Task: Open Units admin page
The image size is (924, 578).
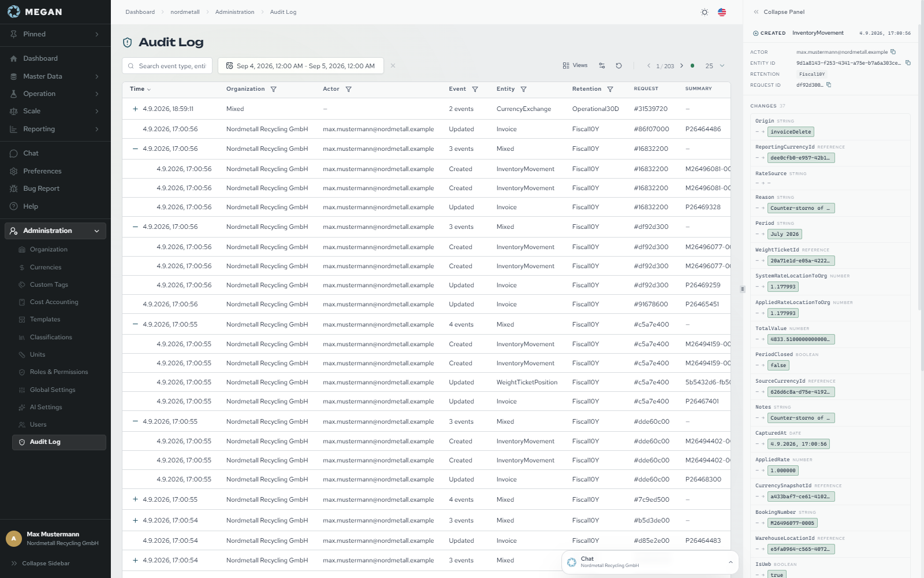Action: (x=59, y=354)
